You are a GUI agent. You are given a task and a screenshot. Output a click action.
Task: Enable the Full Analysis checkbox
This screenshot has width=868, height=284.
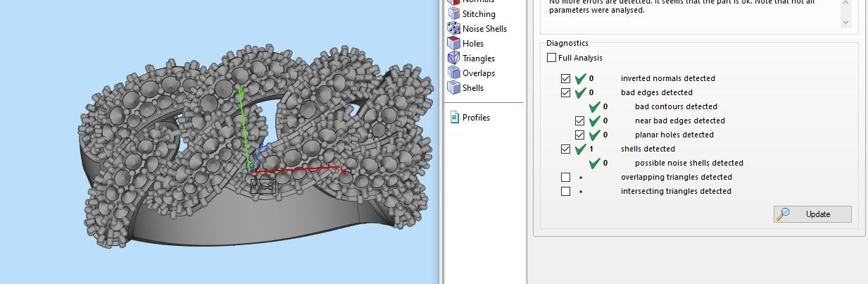click(551, 58)
